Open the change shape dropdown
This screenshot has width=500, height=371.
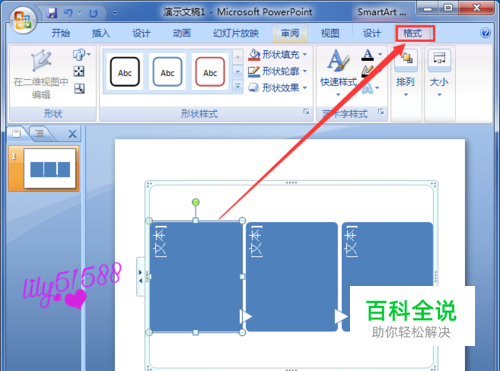pos(81,54)
